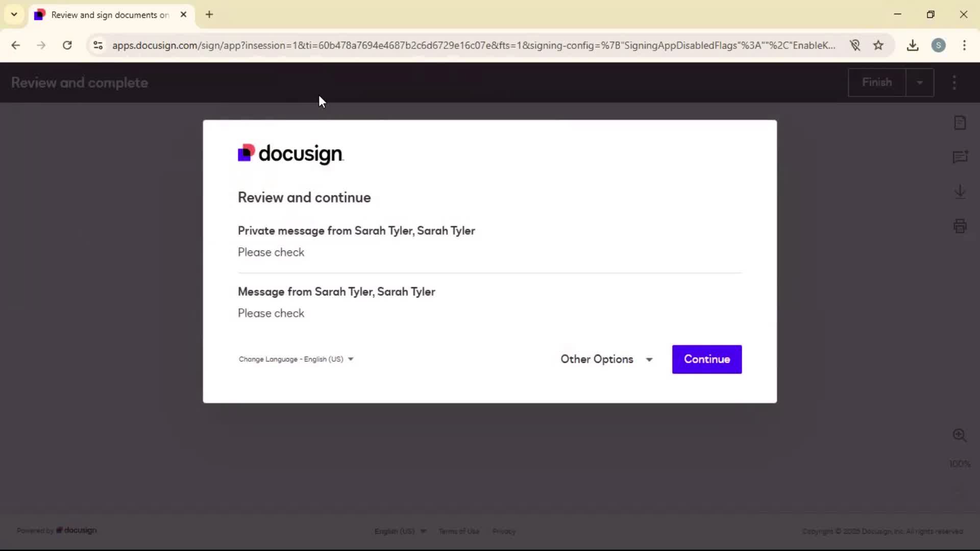The width and height of the screenshot is (980, 551).
Task: Open the footer English (US) language selector
Action: coord(400,531)
